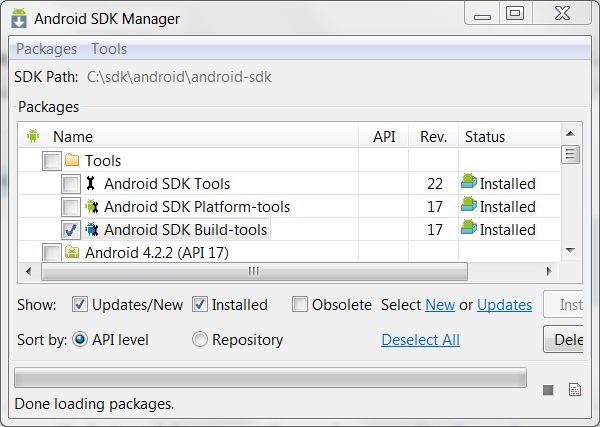This screenshot has height=427, width=600.
Task: Check the Android SDK Tools checkbox
Action: point(71,184)
